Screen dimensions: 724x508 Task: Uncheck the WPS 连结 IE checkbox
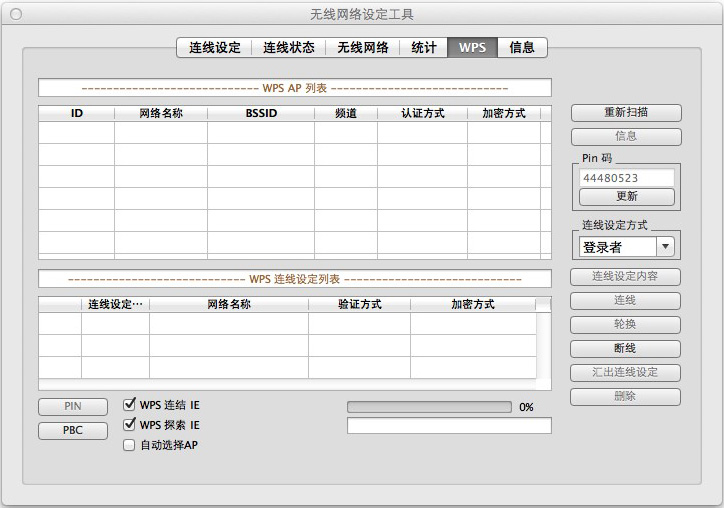pyautogui.click(x=129, y=405)
